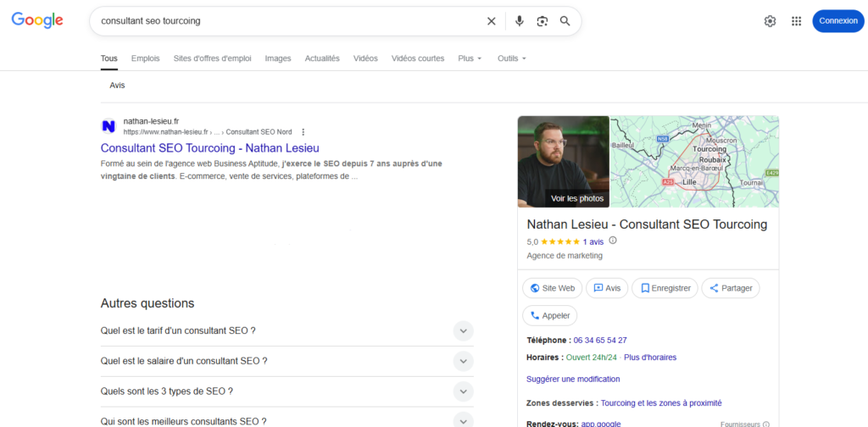Open the Outils dropdown
The image size is (868, 427).
click(x=511, y=58)
